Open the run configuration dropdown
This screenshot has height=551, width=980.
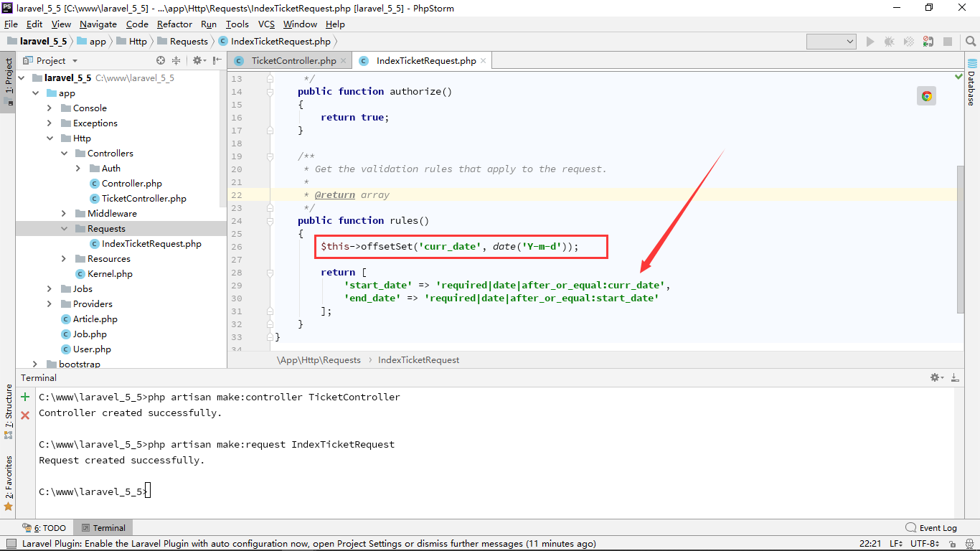tap(831, 42)
